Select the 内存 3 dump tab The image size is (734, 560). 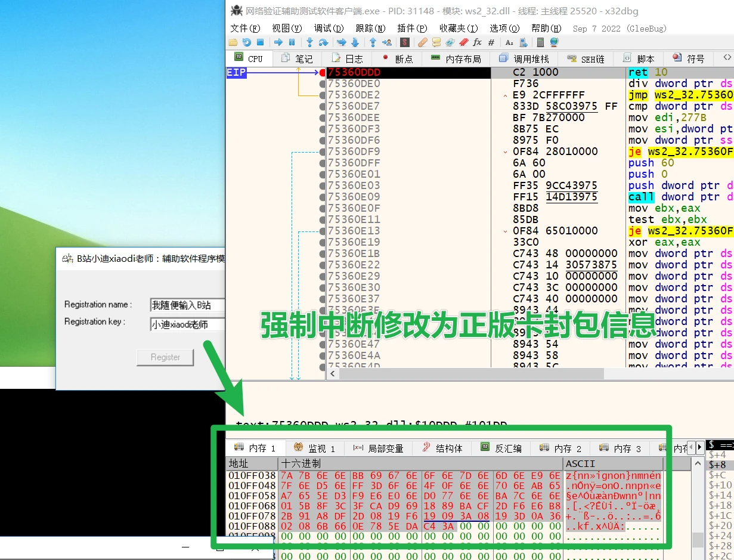click(620, 448)
